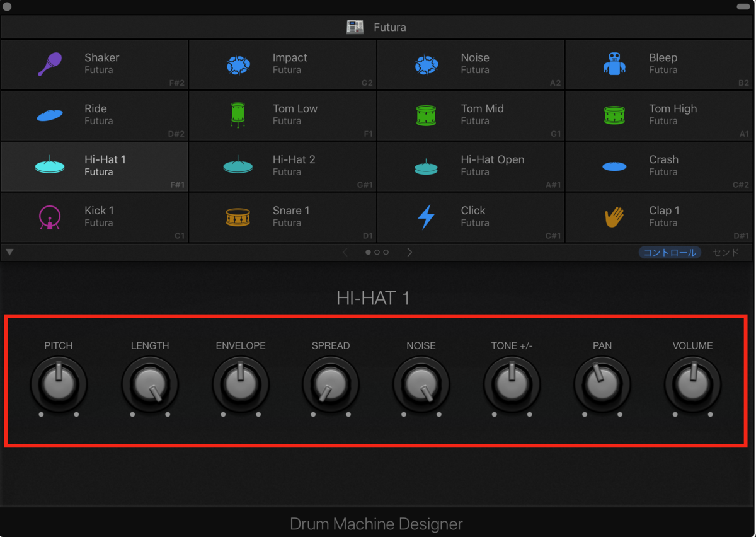Switch to the コントロール tab
Screen dimensions: 756x537
click(670, 252)
